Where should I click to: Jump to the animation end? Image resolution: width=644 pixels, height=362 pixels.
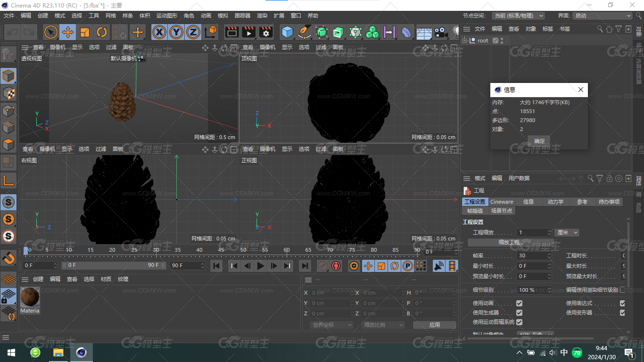pos(305,266)
